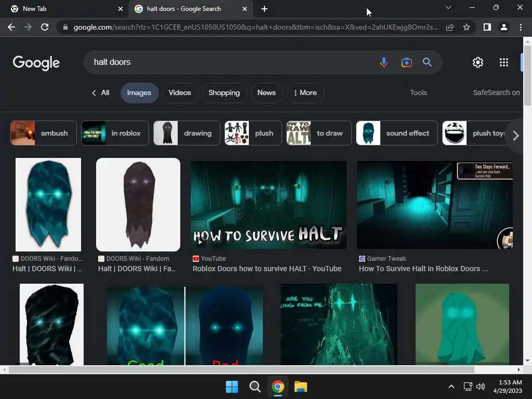View site information lock icon
The image size is (532, 399).
click(x=65, y=27)
